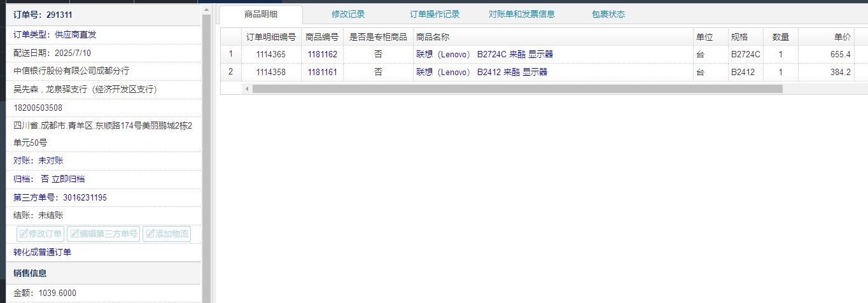Screen dimensions: 868x303
Task: Click order detail number 1114358
Action: click(271, 72)
